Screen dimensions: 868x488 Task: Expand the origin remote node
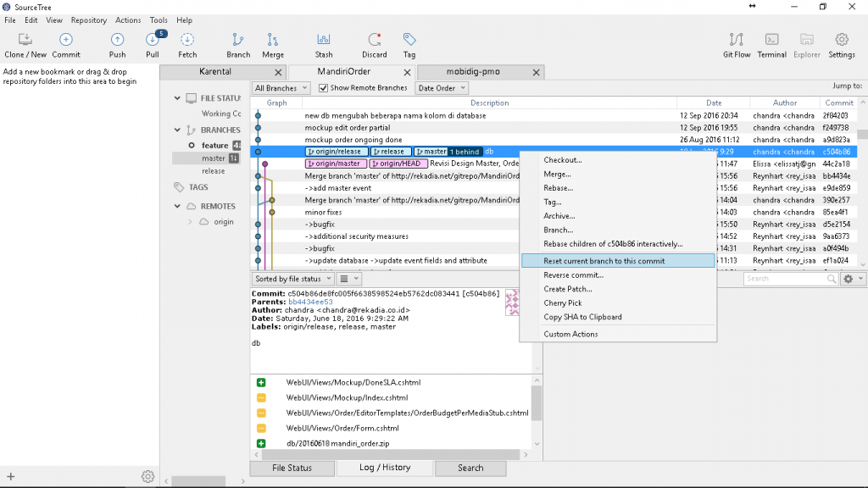point(190,222)
